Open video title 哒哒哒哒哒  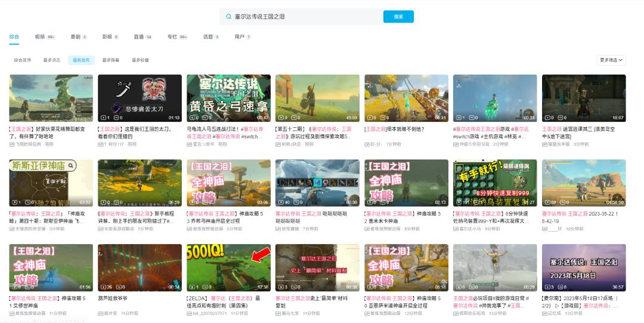pyautogui.click(x=311, y=217)
